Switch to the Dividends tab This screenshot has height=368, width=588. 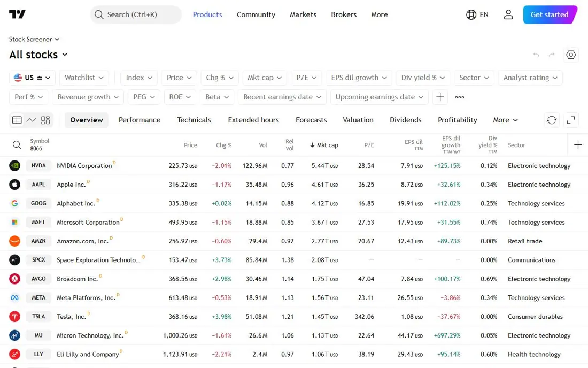pos(405,120)
